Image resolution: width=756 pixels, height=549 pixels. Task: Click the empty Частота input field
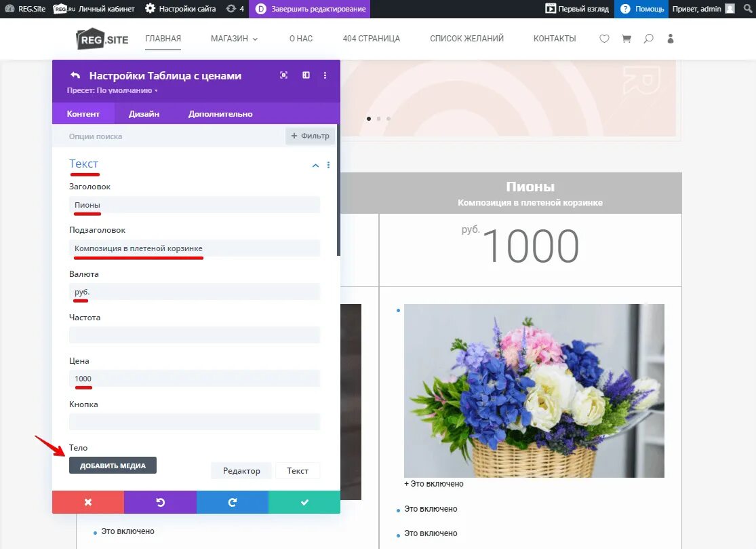(195, 335)
